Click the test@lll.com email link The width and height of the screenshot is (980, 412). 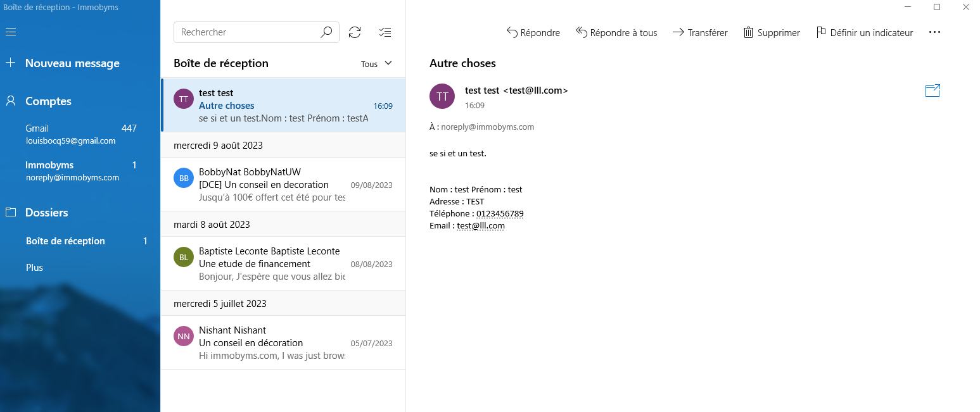click(x=480, y=226)
